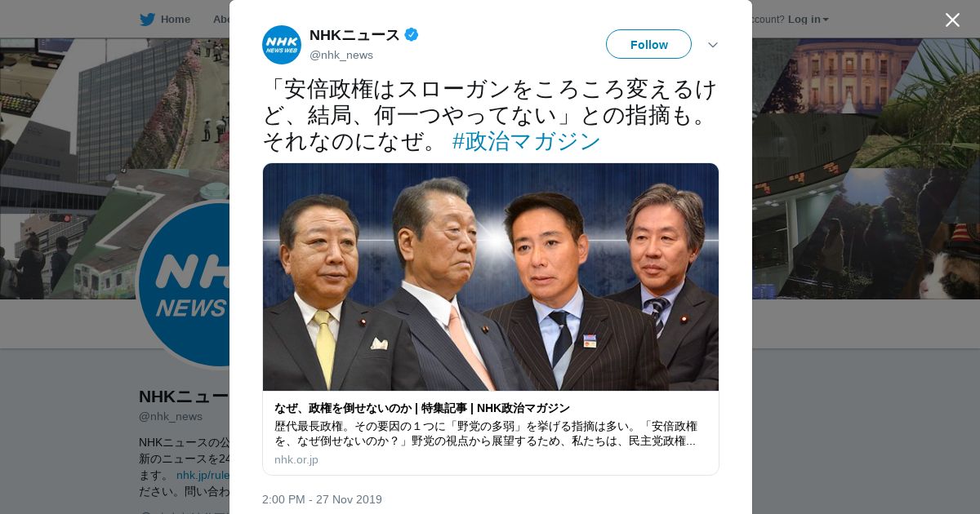Click the large NHK profile picture behind overlay
This screenshot has width=980, height=514.
click(184, 284)
